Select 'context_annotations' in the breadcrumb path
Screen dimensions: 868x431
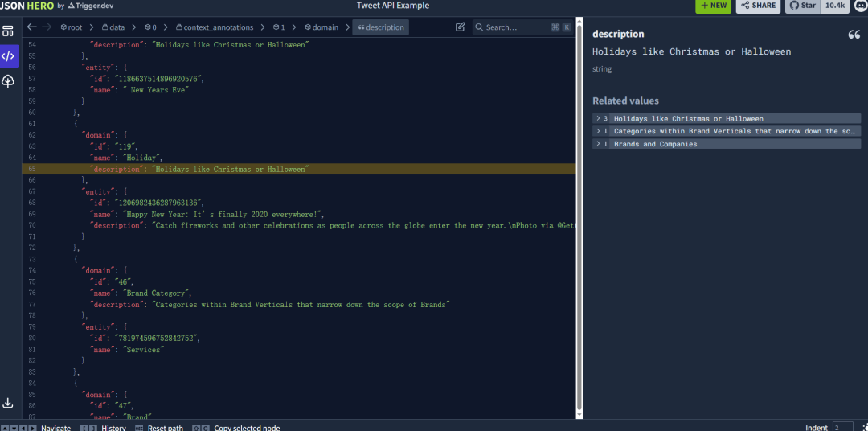tap(213, 27)
